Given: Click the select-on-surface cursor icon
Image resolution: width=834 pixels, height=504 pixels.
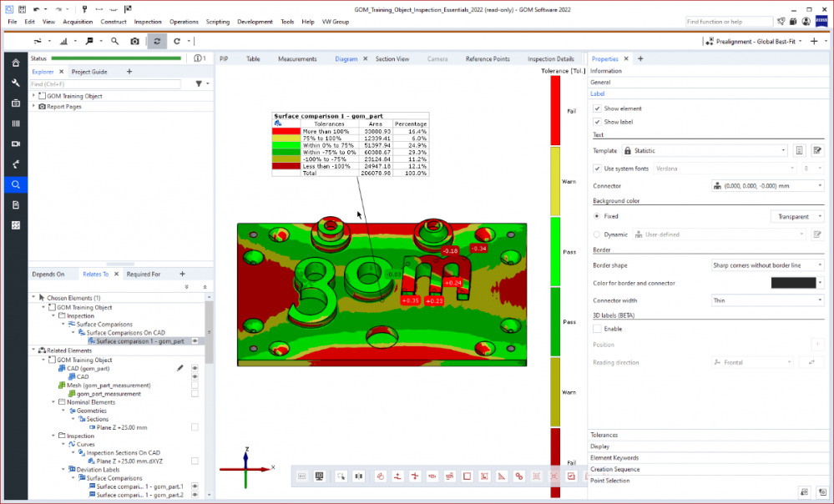Looking at the screenshot, I should [341, 476].
